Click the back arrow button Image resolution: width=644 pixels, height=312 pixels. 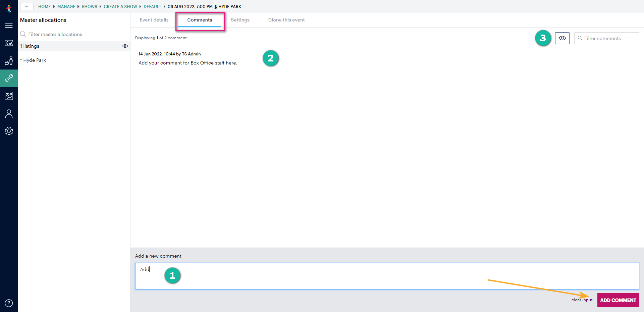(x=27, y=6)
